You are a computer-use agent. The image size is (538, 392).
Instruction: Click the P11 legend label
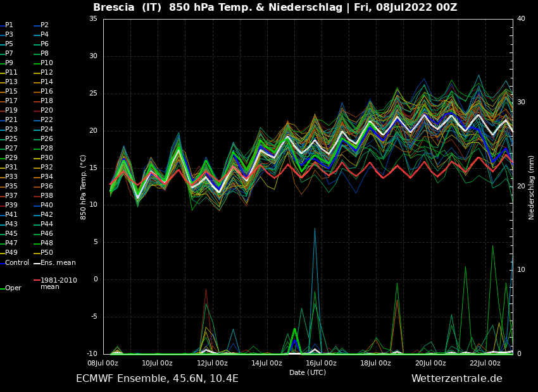11,72
